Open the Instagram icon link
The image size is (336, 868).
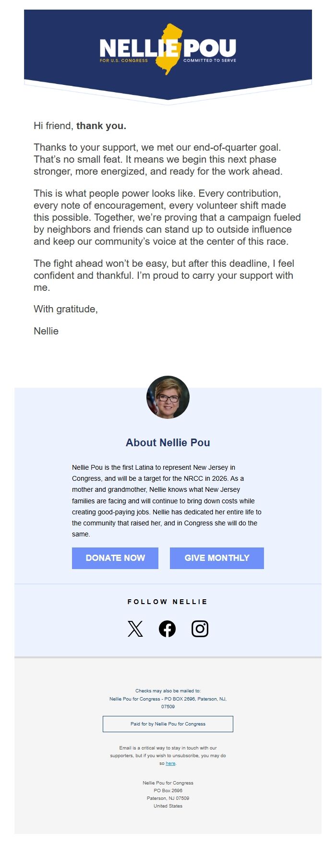tap(200, 629)
